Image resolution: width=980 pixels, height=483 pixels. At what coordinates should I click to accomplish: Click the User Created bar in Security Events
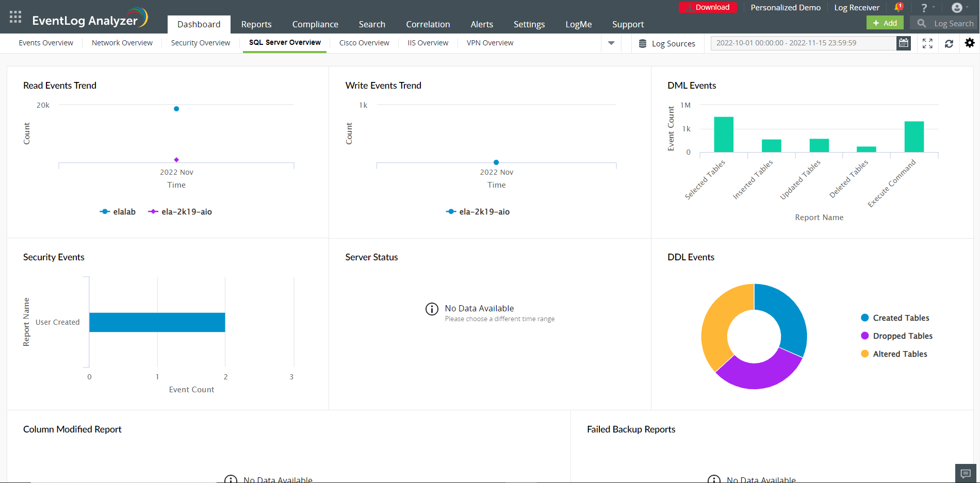click(157, 322)
